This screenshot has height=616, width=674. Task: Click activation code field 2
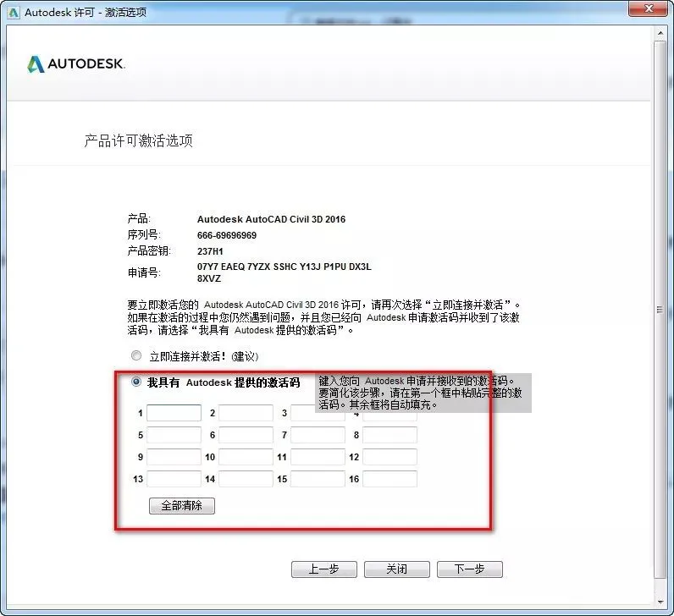[x=246, y=413]
